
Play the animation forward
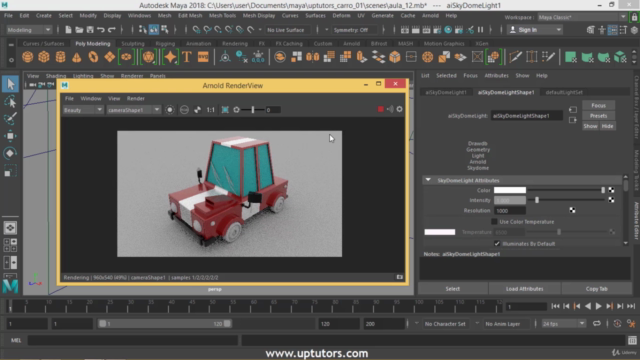click(598, 306)
